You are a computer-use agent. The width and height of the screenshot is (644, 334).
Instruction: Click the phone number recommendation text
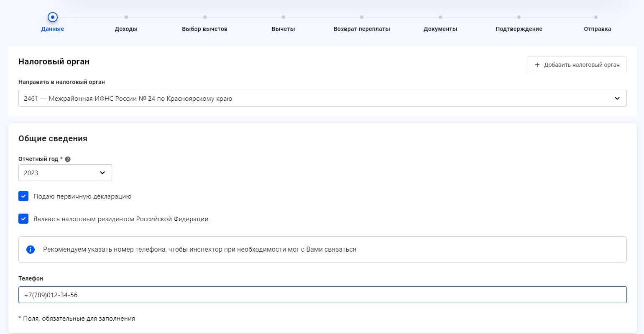click(x=199, y=250)
